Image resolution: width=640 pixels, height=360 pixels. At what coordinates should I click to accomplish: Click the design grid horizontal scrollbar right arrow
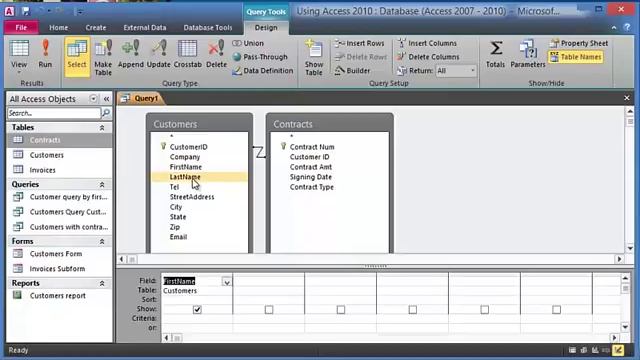pos(615,338)
